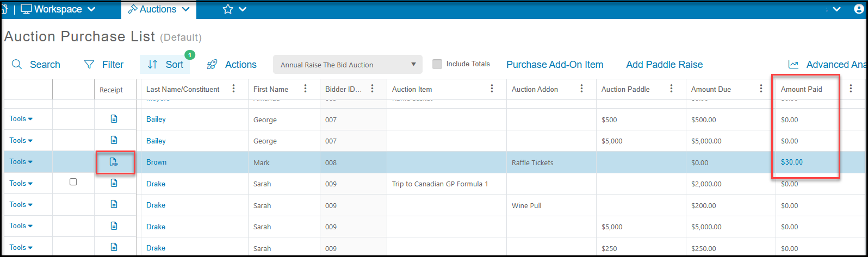Click Purchase Add-On Item link
The width and height of the screenshot is (868, 257).
(555, 65)
